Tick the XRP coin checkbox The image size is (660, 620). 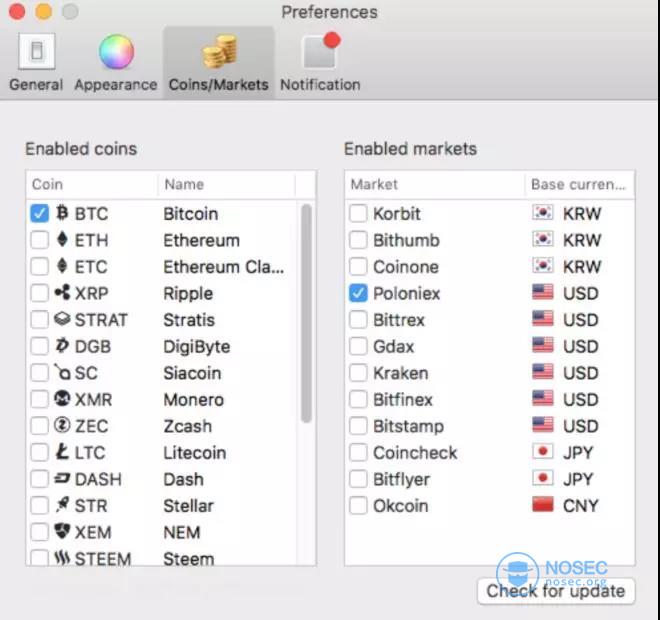click(x=40, y=293)
